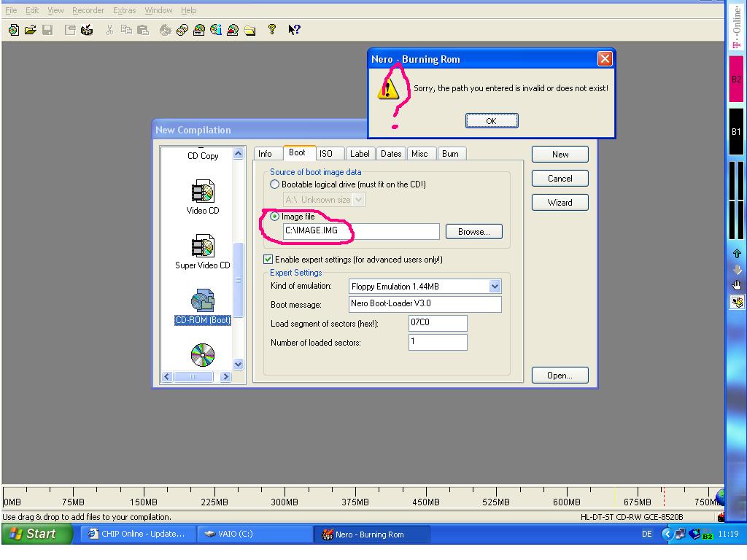
Task: Close the Nero error dialog
Action: 605,58
